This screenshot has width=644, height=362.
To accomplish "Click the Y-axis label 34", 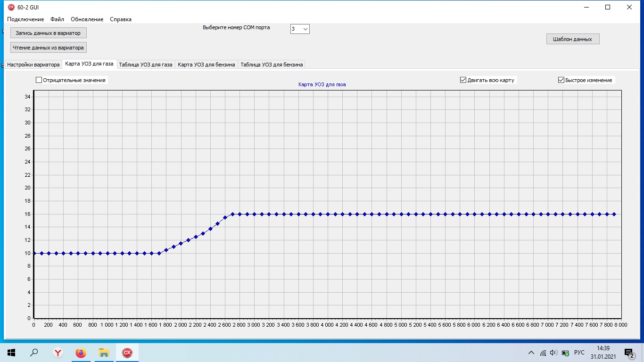I will tap(27, 97).
